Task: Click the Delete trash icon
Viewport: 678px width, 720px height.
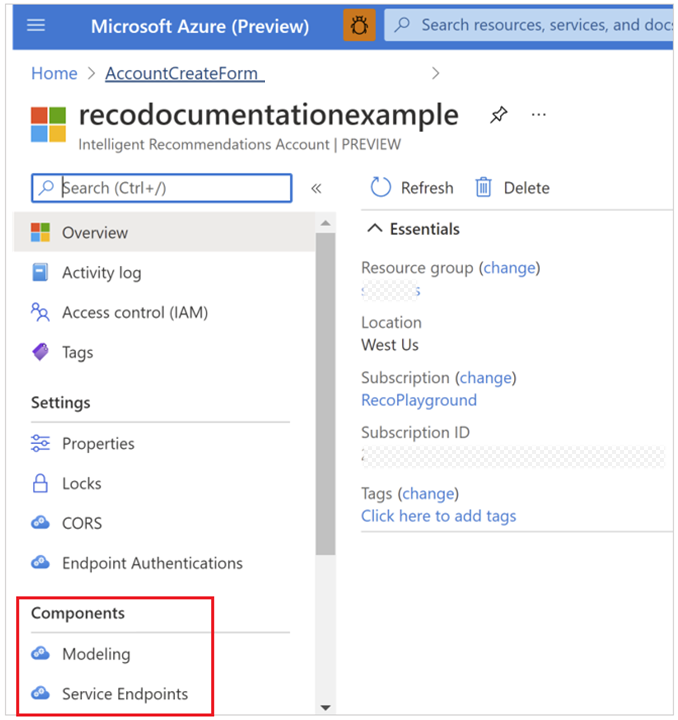Action: [483, 187]
